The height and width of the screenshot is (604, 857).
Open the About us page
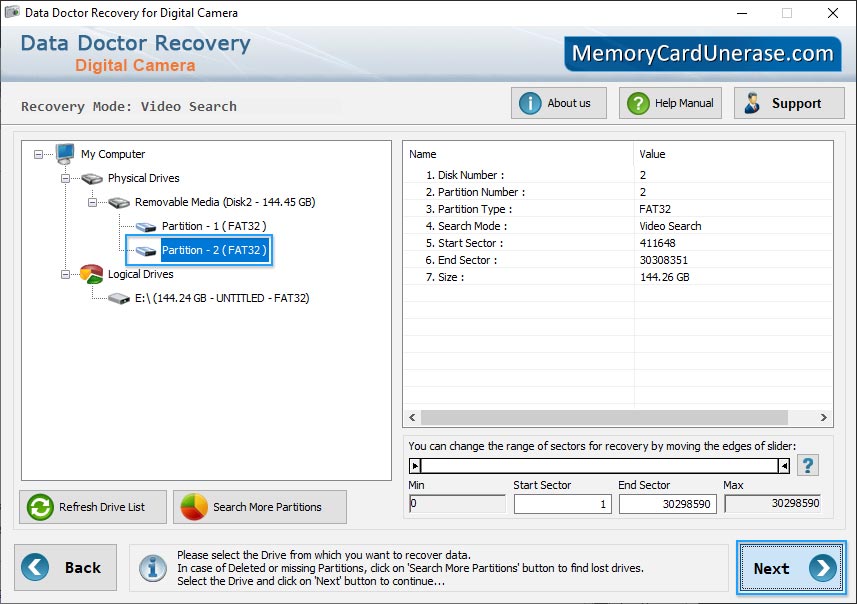click(559, 103)
